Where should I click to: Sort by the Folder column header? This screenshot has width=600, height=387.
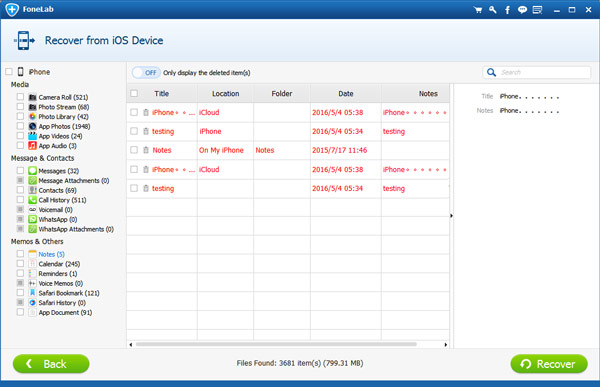click(282, 93)
